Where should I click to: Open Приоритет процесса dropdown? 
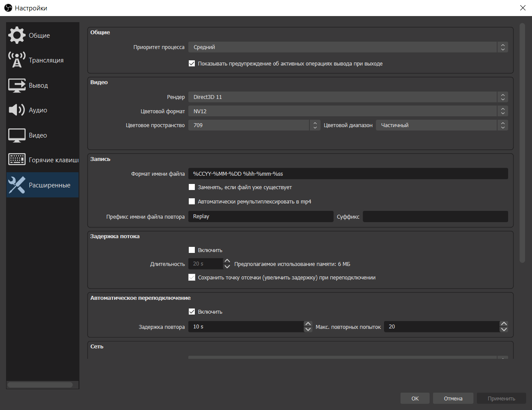pyautogui.click(x=348, y=47)
